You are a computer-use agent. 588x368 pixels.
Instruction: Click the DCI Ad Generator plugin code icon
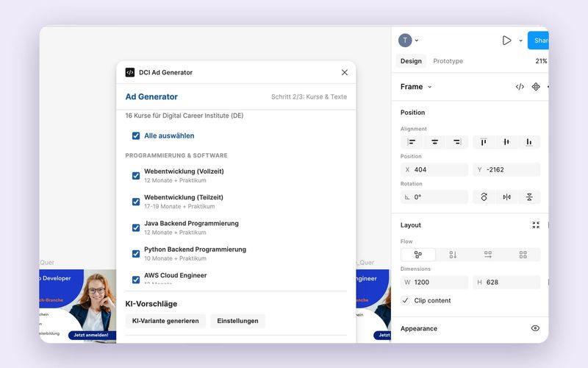130,72
